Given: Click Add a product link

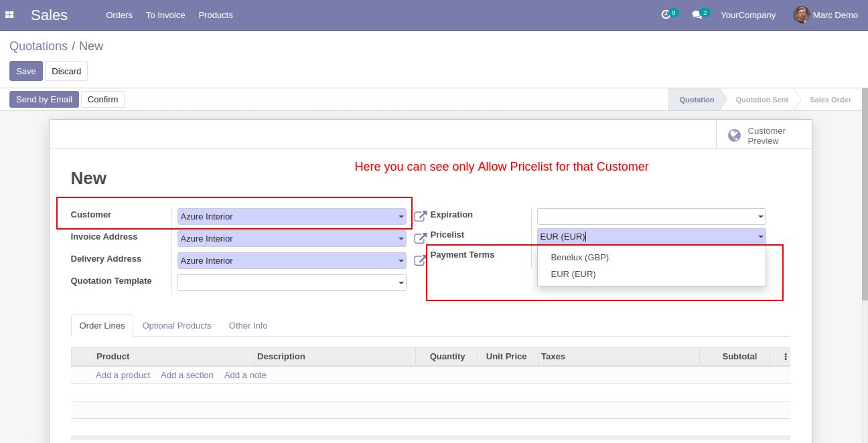Looking at the screenshot, I should (123, 375).
